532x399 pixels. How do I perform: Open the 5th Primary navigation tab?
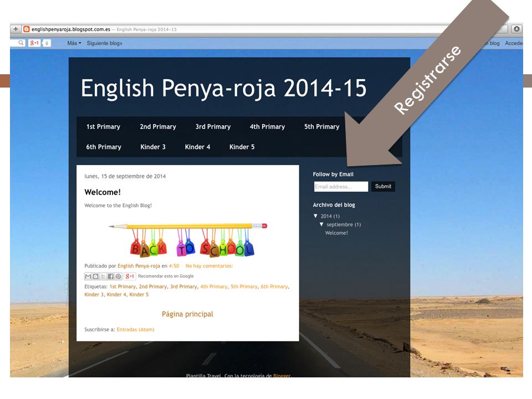321,126
